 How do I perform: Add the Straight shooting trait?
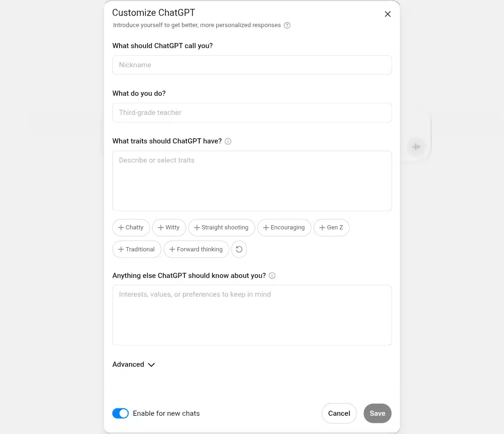pyautogui.click(x=222, y=228)
